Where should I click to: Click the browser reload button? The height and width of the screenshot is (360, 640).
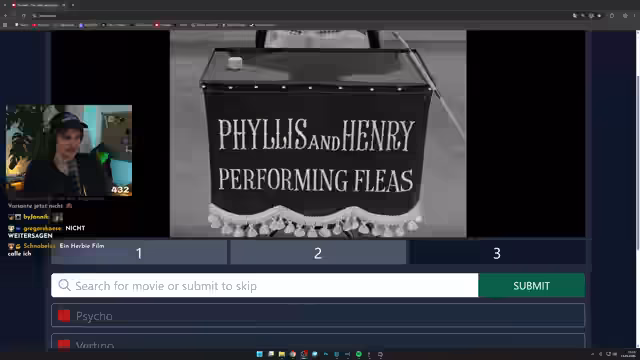23,16
